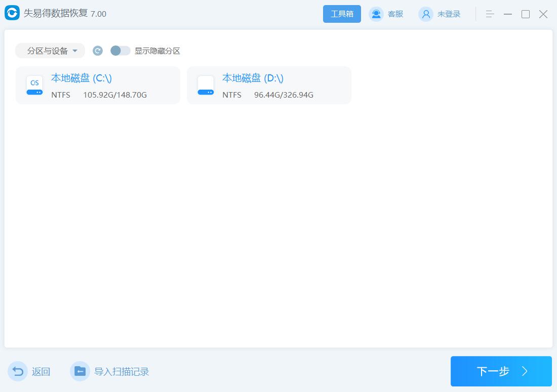Click the 返回 back arrow icon
The image size is (557, 392).
(18, 371)
